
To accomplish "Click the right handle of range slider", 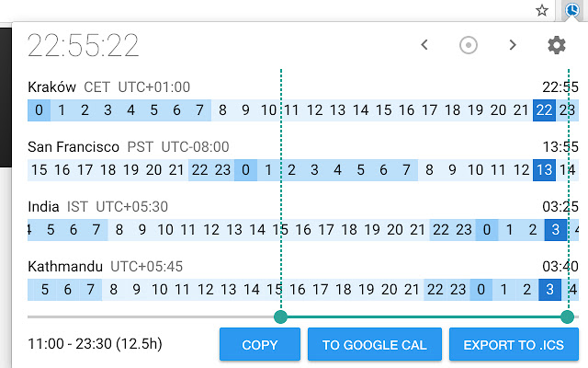I will pyautogui.click(x=568, y=317).
